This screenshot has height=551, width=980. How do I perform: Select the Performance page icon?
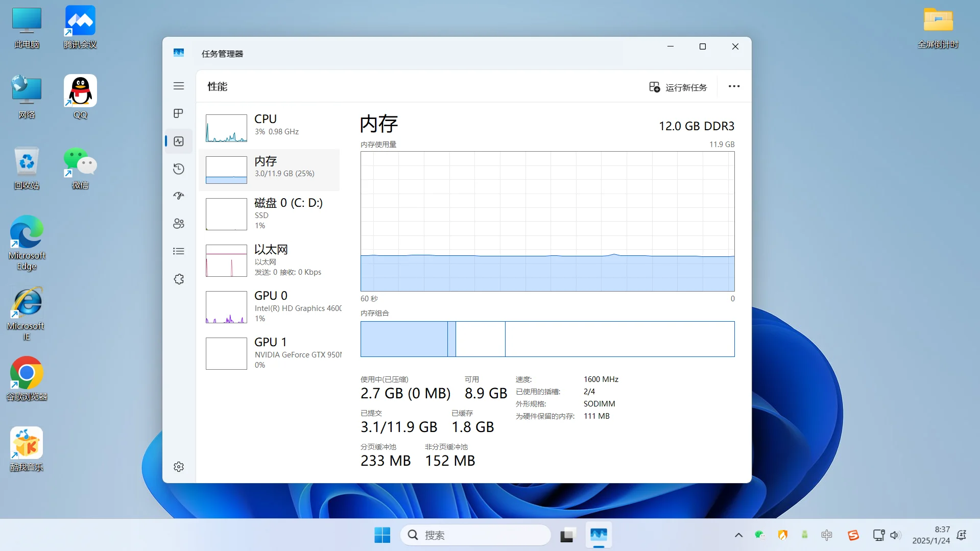coord(178,141)
